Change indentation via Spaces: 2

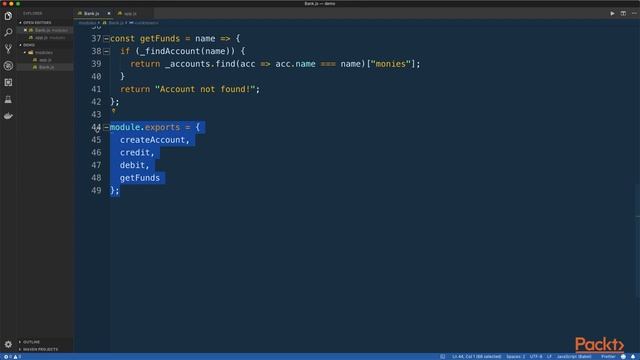pyautogui.click(x=516, y=357)
